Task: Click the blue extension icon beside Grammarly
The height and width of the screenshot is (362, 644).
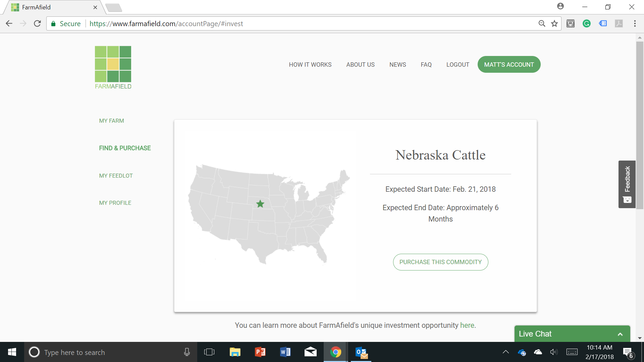Action: pyautogui.click(x=603, y=23)
